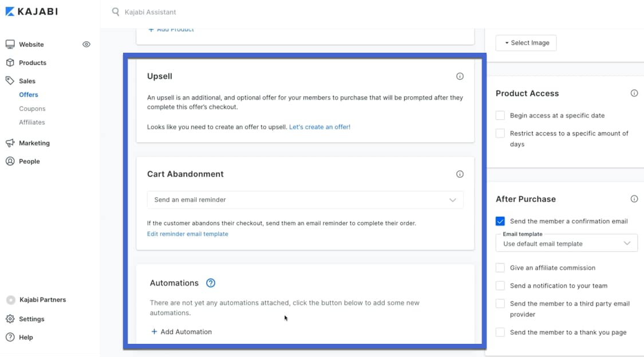Click the search magnifier icon

116,12
